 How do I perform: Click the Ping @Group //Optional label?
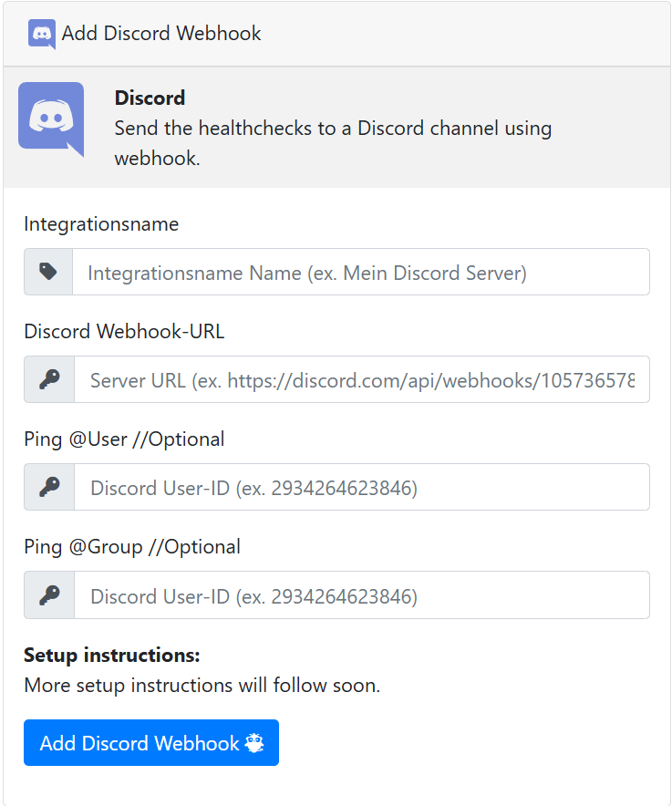click(x=132, y=547)
